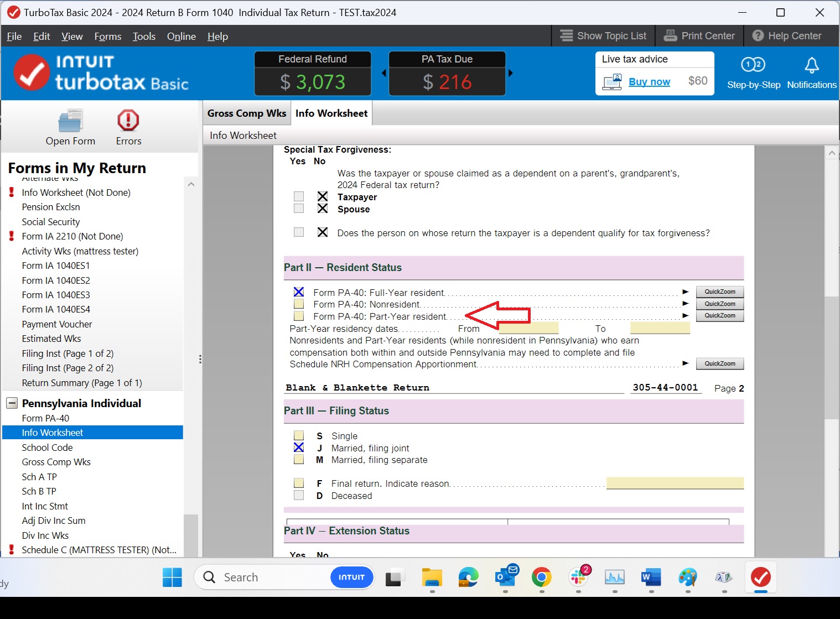Open File Explorer from the taskbar
The height and width of the screenshot is (619, 840).
click(x=432, y=578)
